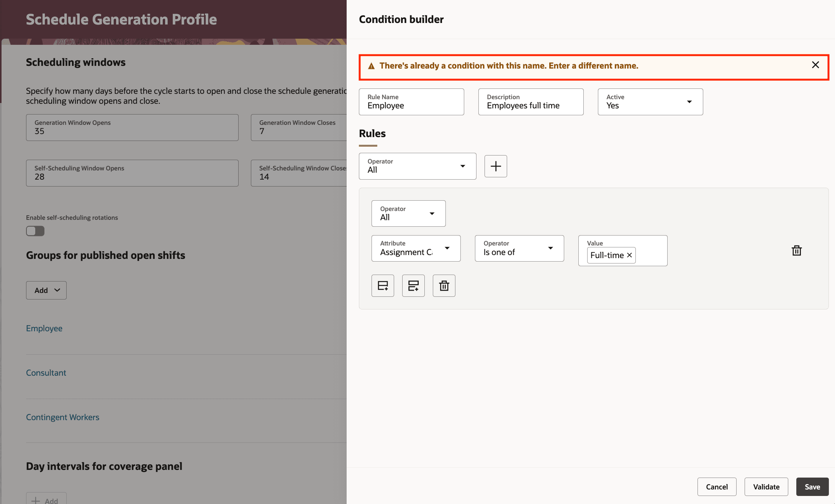Open the Add dropdown for published open shifts
835x504 pixels.
pyautogui.click(x=46, y=290)
